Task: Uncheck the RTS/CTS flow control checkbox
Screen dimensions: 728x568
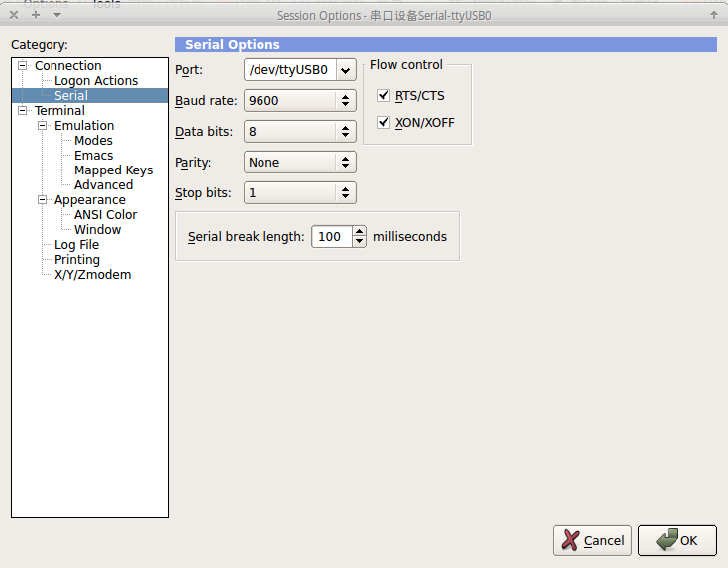Action: click(383, 96)
